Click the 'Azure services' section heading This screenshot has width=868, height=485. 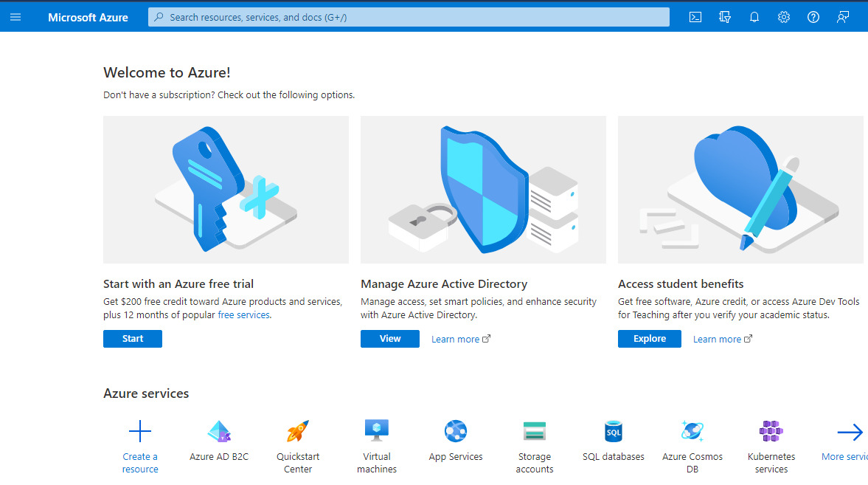[x=146, y=393]
